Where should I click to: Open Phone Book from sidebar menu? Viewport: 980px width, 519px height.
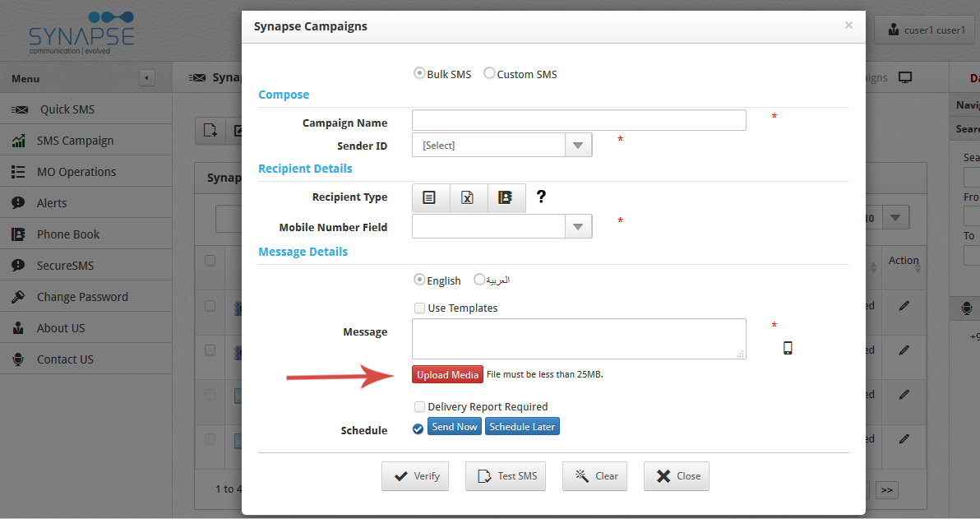click(68, 234)
